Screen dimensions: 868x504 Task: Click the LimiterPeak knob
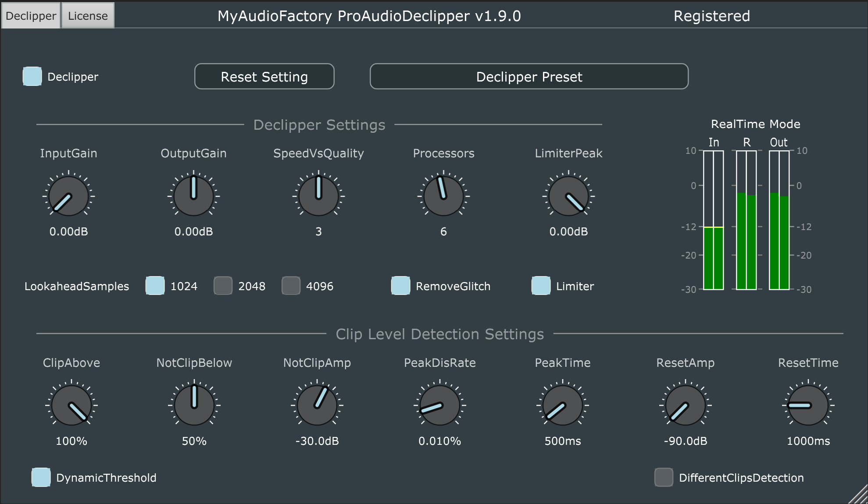[568, 196]
